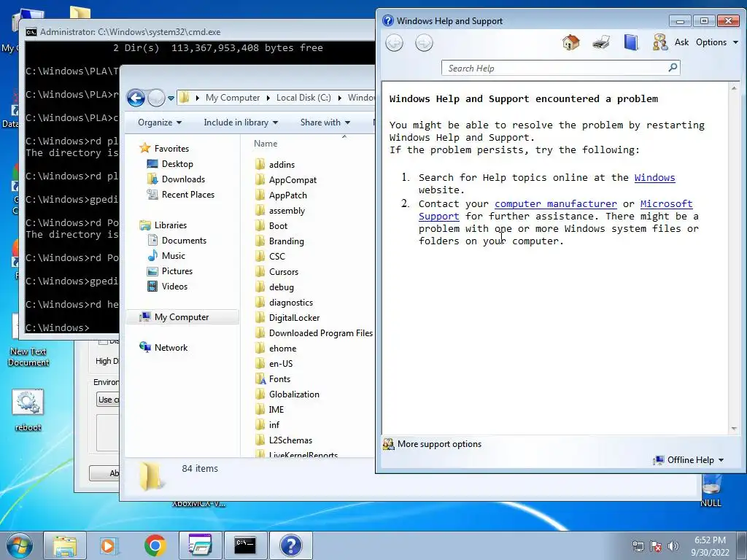Click Ask in Help toolbar
Viewport: 747px width, 560px height.
(681, 42)
